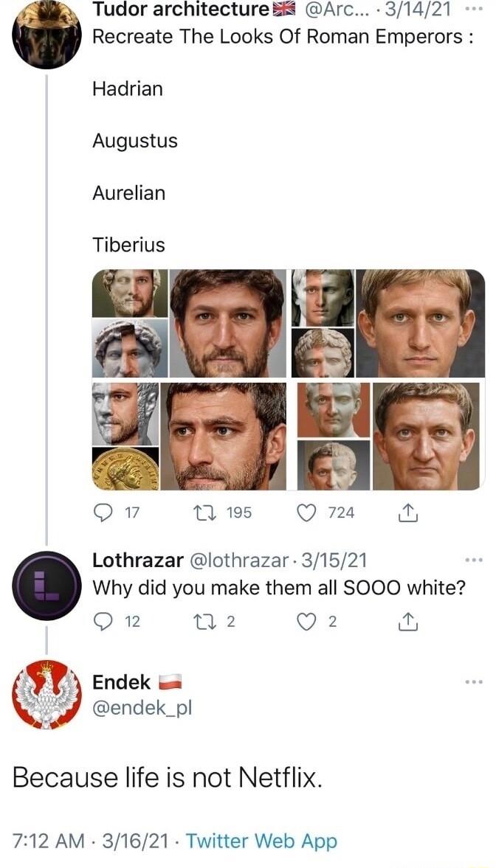Like Lothrazar's reply via the heart toggle

tap(306, 621)
